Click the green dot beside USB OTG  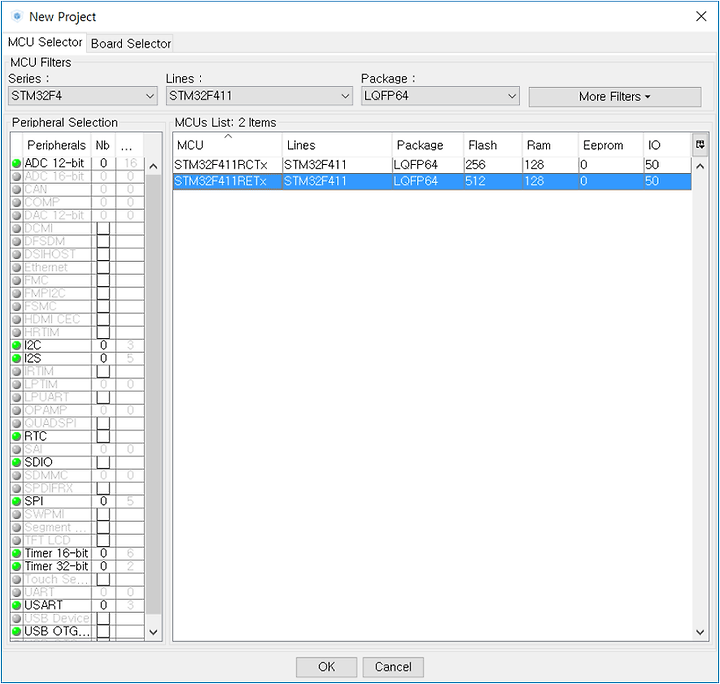tap(17, 631)
